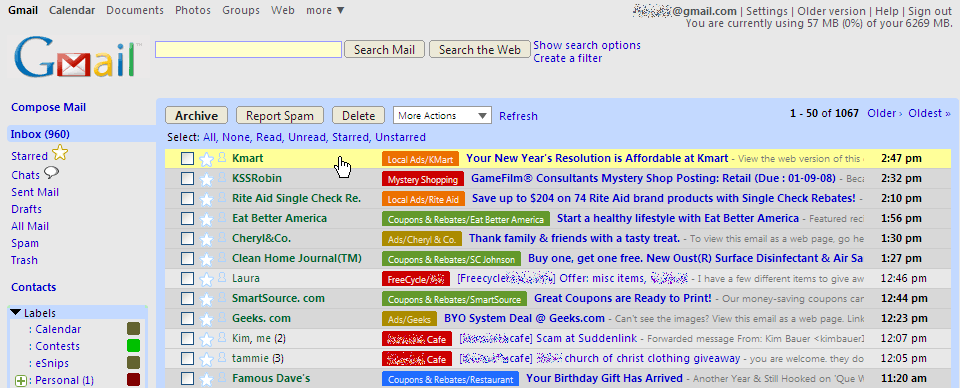960x388 pixels.
Task: Click the Refresh link
Action: [x=519, y=116]
